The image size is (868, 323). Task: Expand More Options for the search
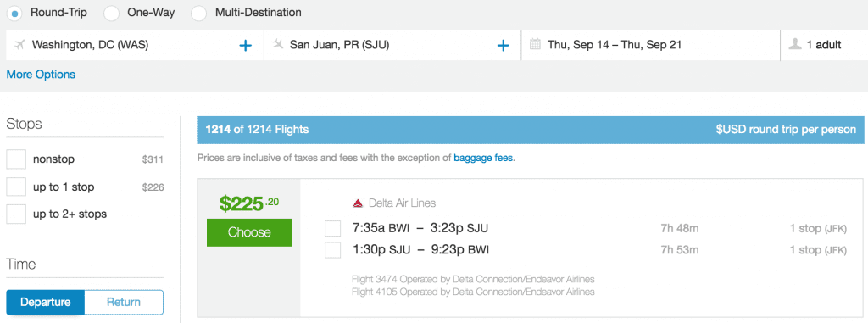click(41, 75)
